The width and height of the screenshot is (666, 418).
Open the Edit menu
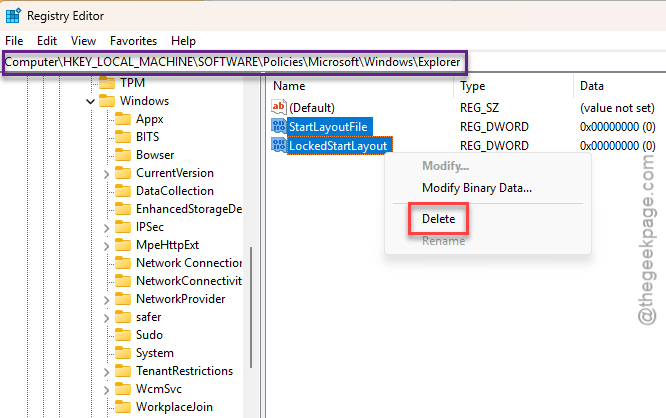coord(47,41)
